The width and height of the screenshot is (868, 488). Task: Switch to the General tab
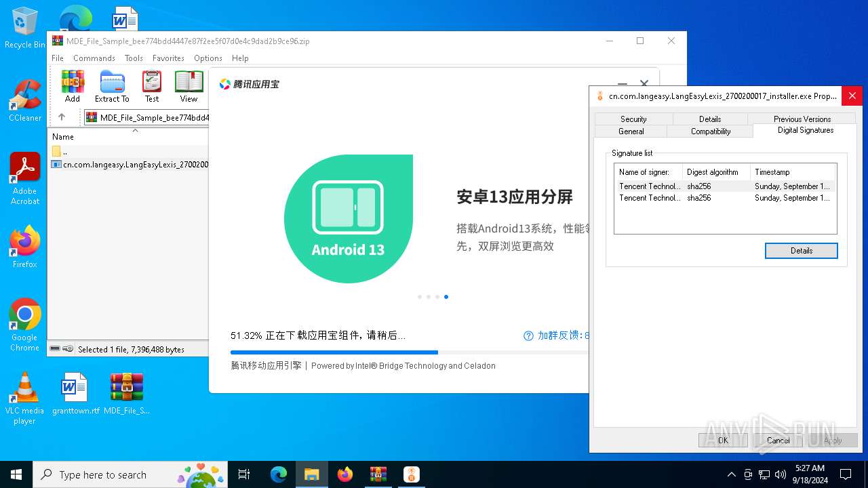[631, 131]
